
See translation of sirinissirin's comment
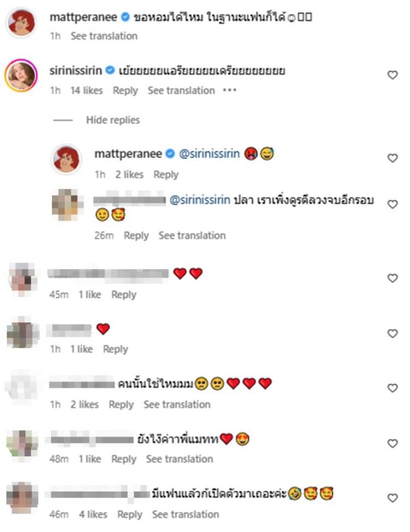(181, 91)
